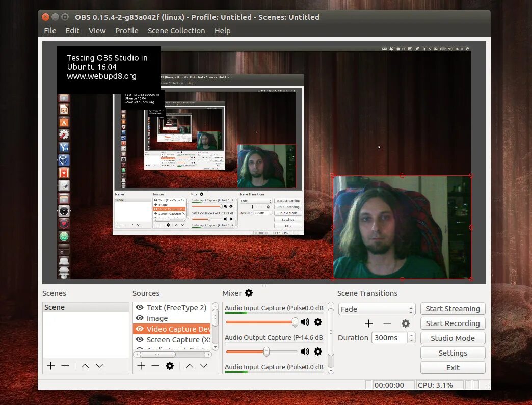Open the Settings button

pos(453,353)
